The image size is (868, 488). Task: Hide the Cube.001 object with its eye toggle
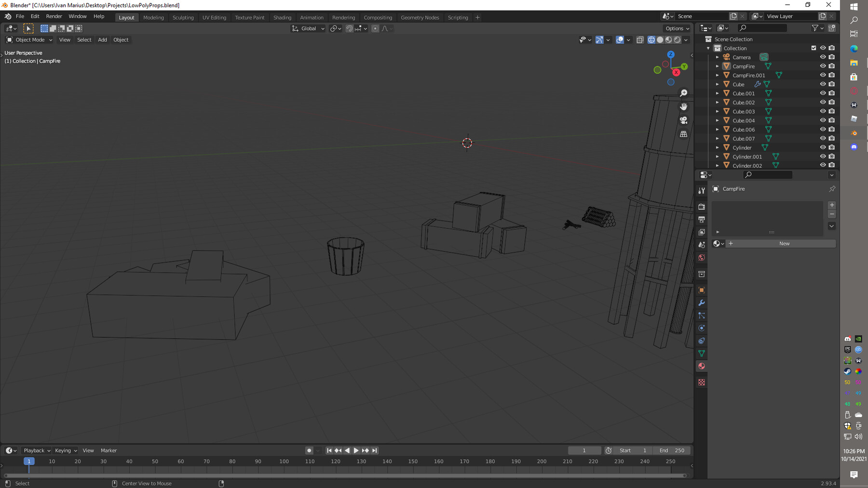point(823,93)
